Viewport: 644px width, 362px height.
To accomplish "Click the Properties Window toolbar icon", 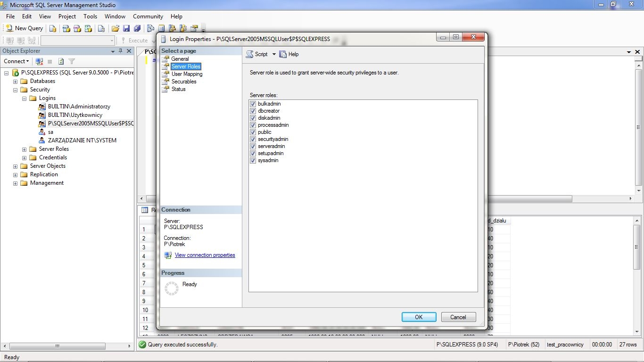I will 194,28.
